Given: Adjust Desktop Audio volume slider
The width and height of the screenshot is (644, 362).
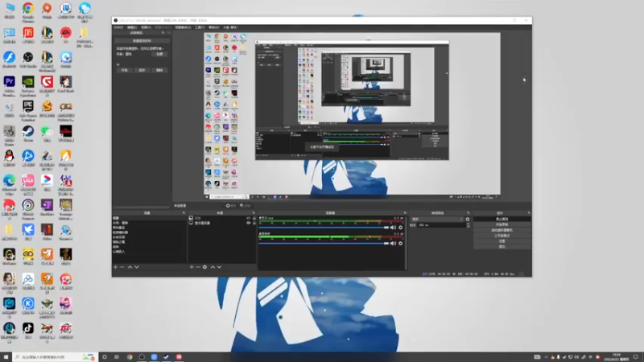Looking at the screenshot, I should (324, 244).
